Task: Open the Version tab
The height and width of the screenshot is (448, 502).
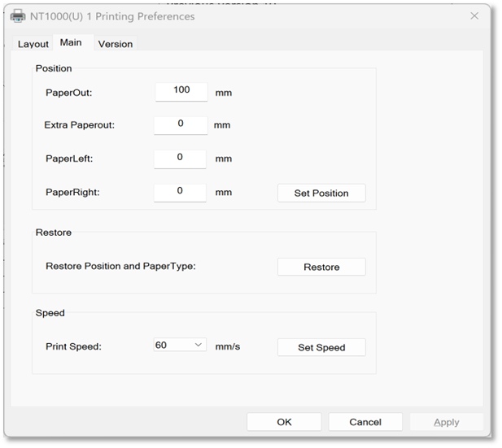Action: coord(115,44)
